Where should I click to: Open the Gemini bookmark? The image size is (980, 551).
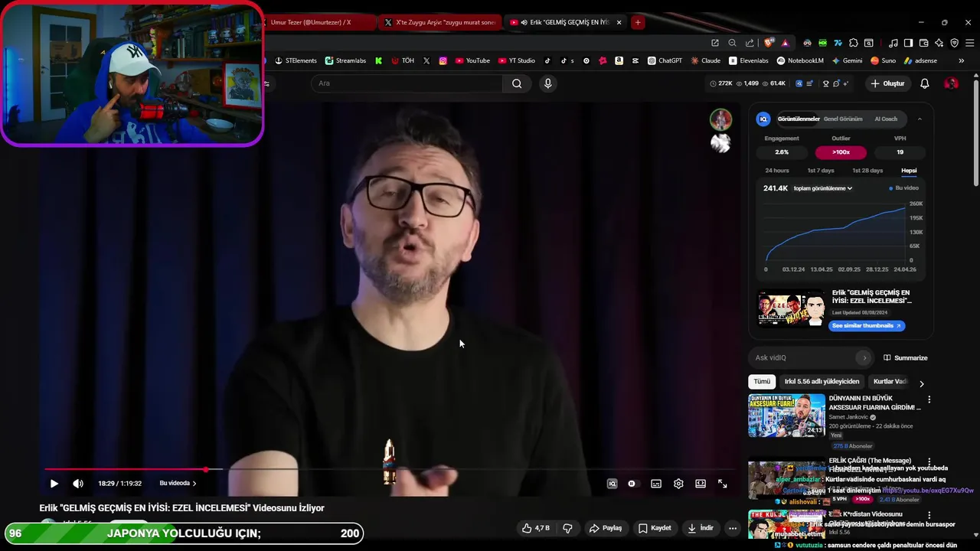click(x=847, y=60)
